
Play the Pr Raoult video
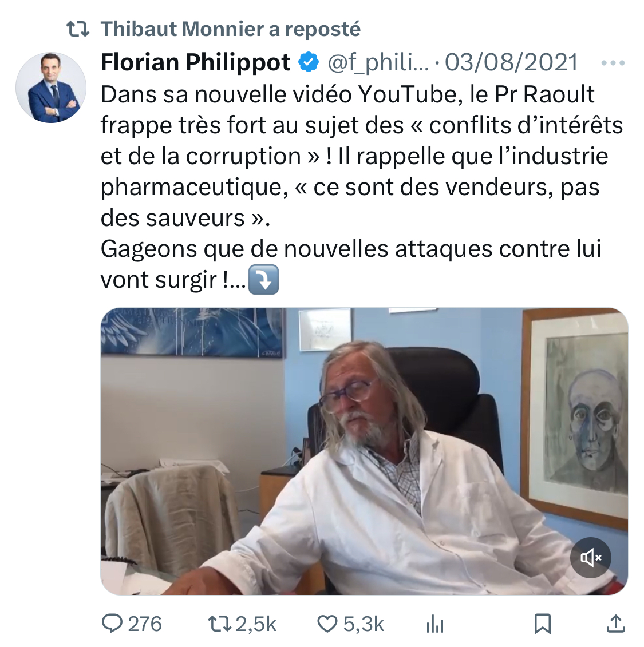(364, 451)
